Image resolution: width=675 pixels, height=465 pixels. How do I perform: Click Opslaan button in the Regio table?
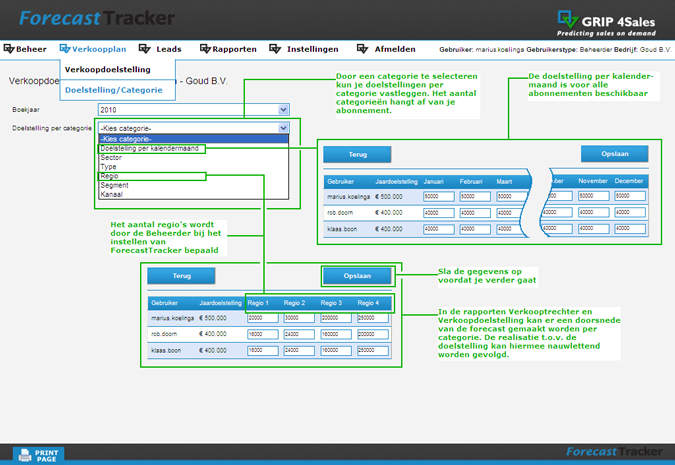[x=357, y=276]
